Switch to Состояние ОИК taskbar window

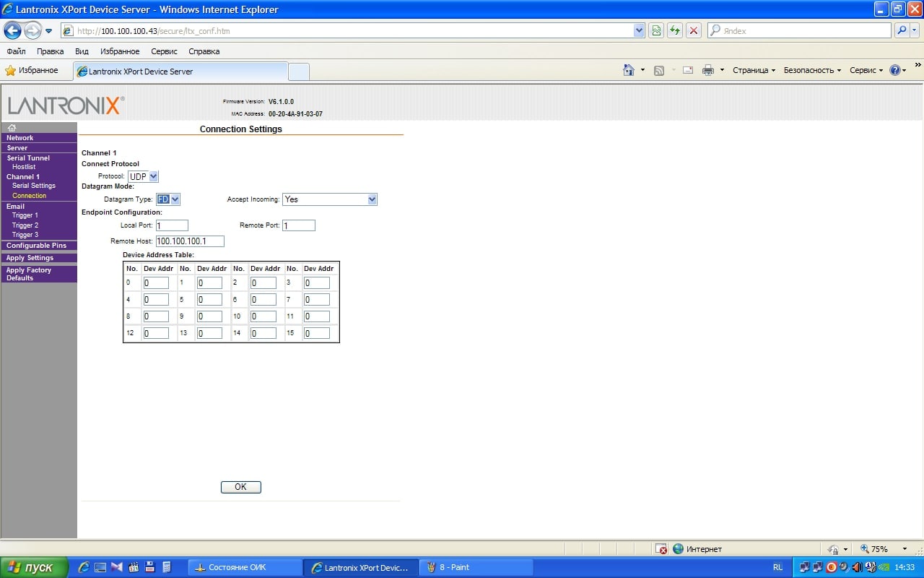pos(245,567)
